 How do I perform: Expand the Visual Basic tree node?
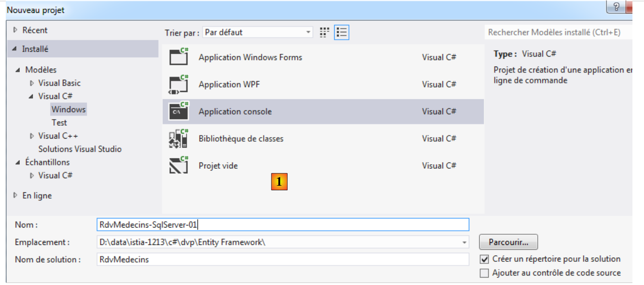(32, 83)
